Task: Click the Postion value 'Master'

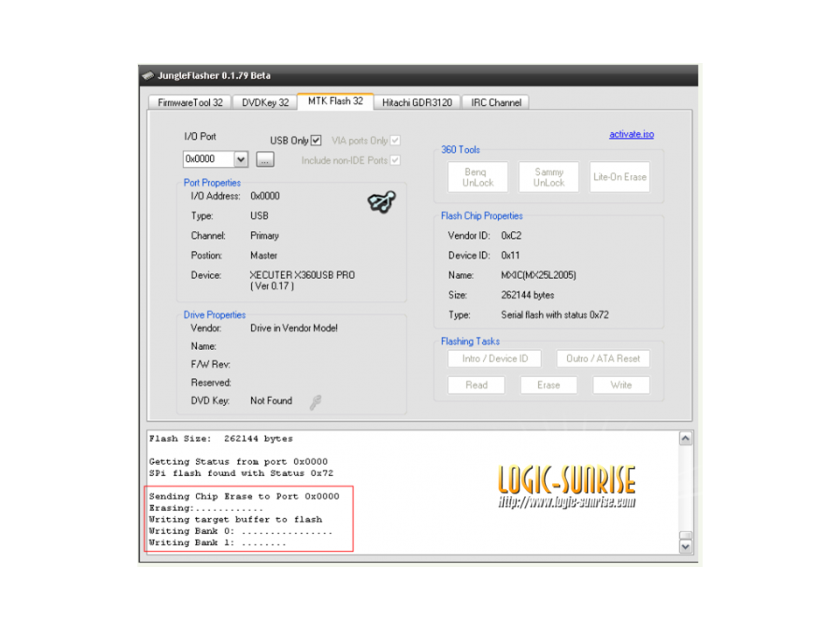Action: (263, 255)
